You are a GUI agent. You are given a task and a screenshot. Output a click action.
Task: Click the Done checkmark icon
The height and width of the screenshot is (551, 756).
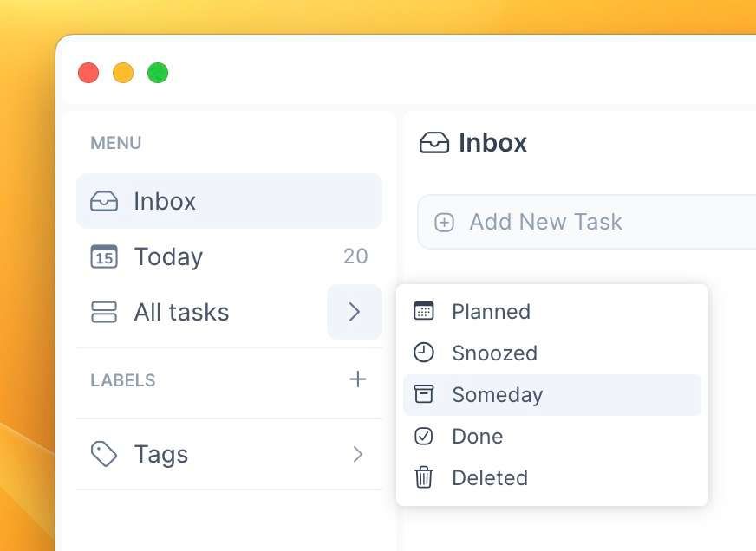424,436
